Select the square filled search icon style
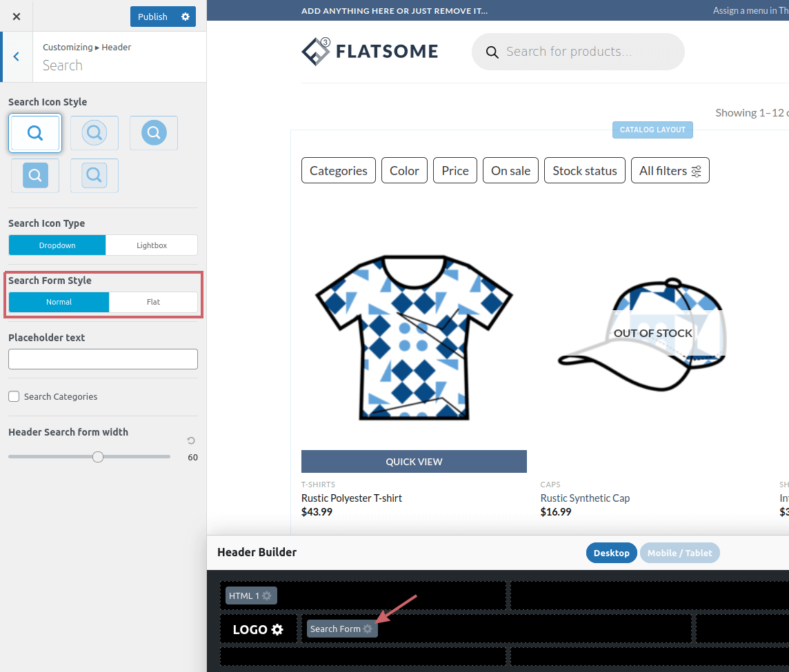Viewport: 789px width, 672px height. 34,175
